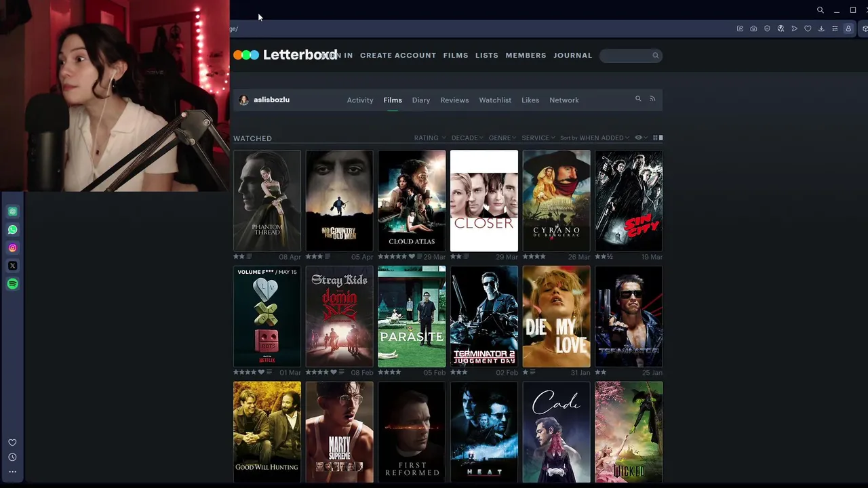Open the Sin City poster
The height and width of the screenshot is (488, 868).
[x=629, y=201]
